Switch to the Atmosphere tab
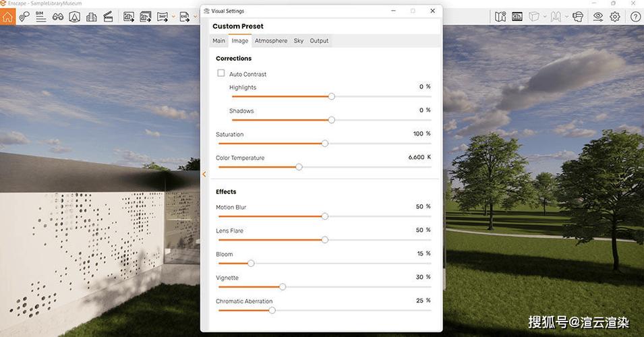 coord(271,40)
